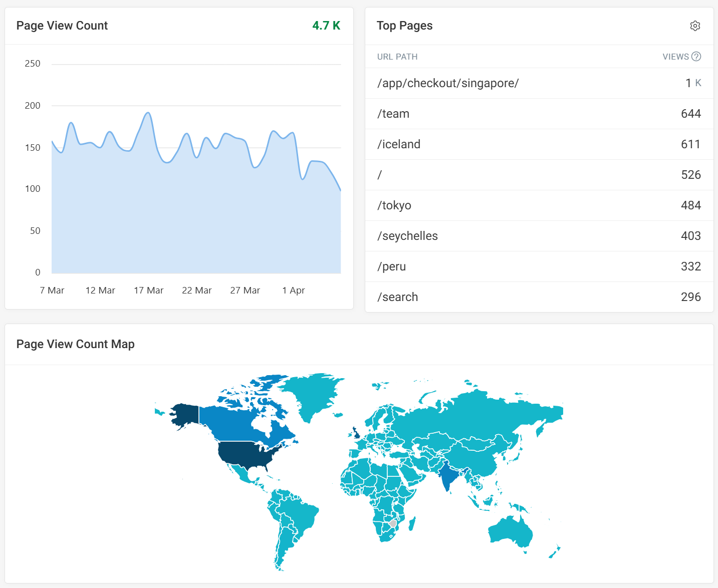718x588 pixels.
Task: Open the Top Pages settings gear
Action: (x=695, y=26)
